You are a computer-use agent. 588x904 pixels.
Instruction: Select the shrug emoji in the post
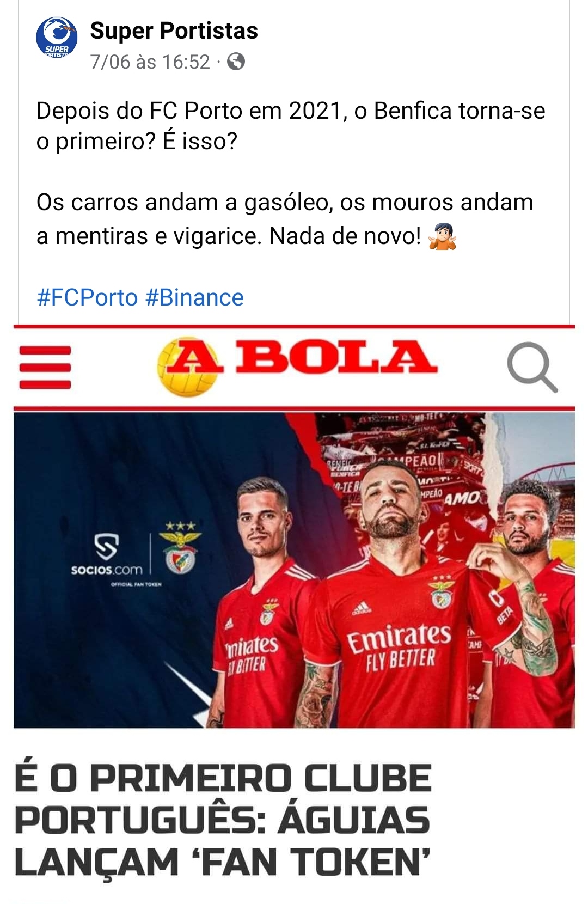tap(442, 236)
